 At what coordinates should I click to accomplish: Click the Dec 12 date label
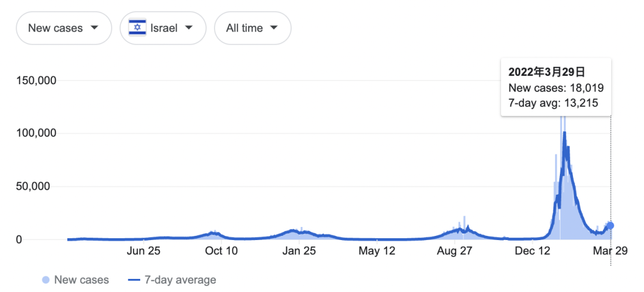[x=533, y=251]
